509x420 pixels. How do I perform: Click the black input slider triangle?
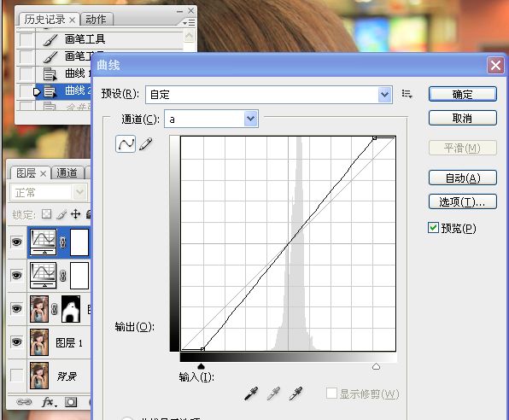pos(202,366)
